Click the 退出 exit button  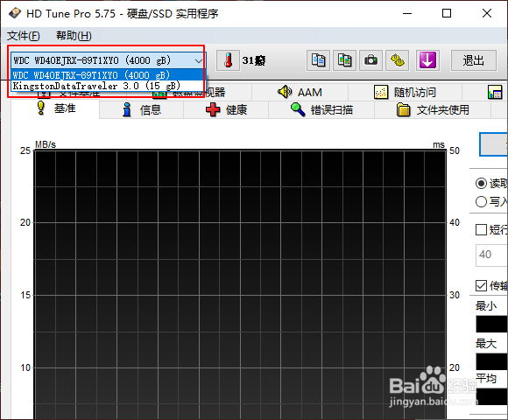point(473,60)
